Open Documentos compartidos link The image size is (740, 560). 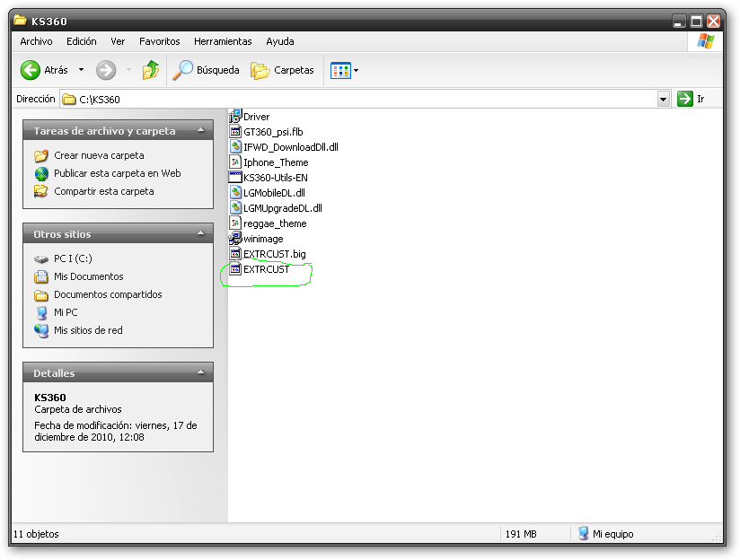pyautogui.click(x=108, y=294)
